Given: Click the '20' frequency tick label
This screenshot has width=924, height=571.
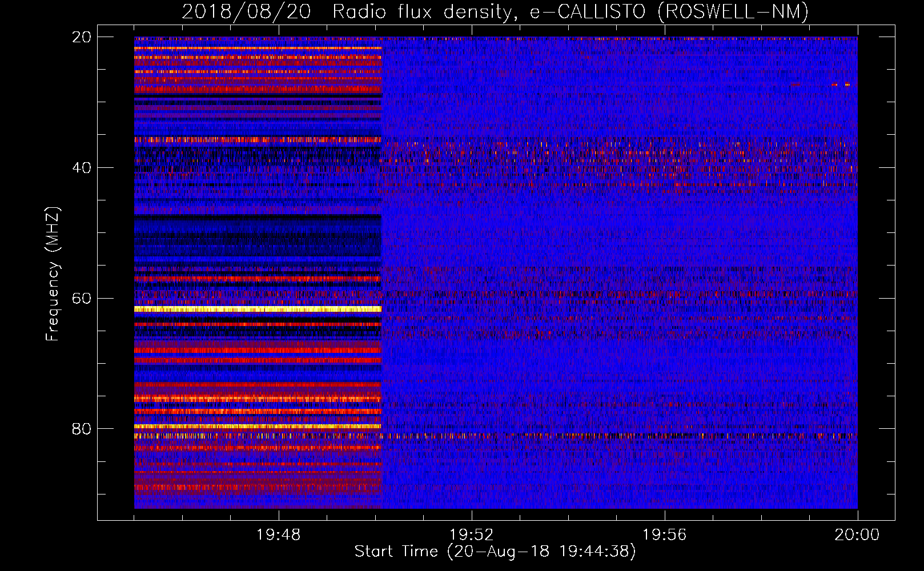Looking at the screenshot, I should 81,37.
